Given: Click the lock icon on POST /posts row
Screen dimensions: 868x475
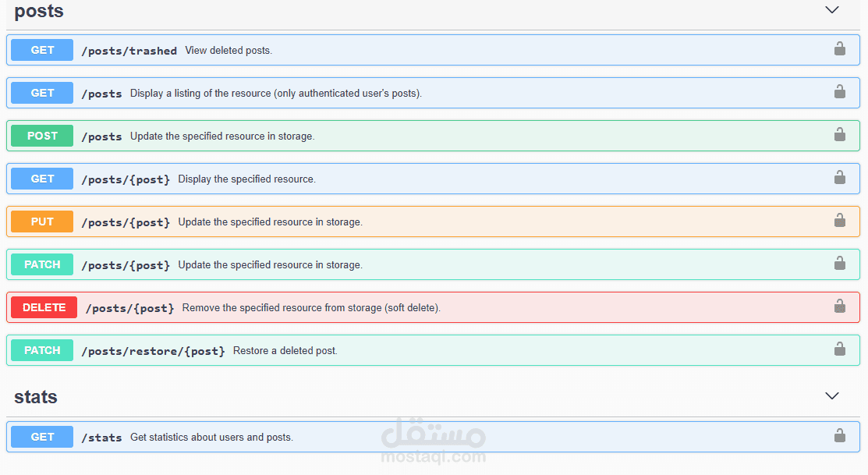Looking at the screenshot, I should 840,134.
